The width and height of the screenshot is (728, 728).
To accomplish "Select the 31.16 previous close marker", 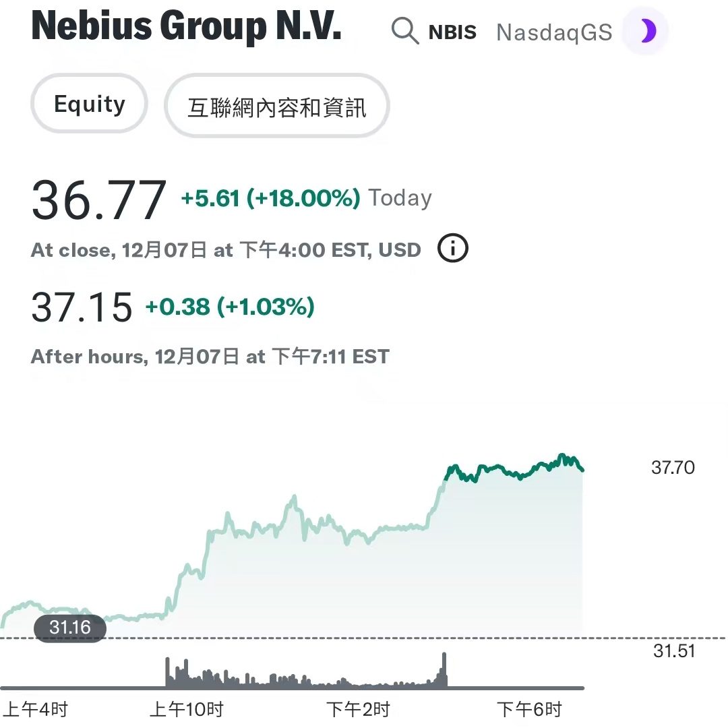I will point(70,628).
